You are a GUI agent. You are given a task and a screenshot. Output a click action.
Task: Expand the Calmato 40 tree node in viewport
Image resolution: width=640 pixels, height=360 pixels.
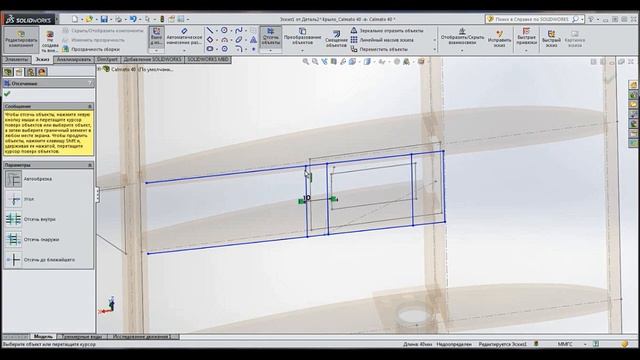tap(99, 69)
